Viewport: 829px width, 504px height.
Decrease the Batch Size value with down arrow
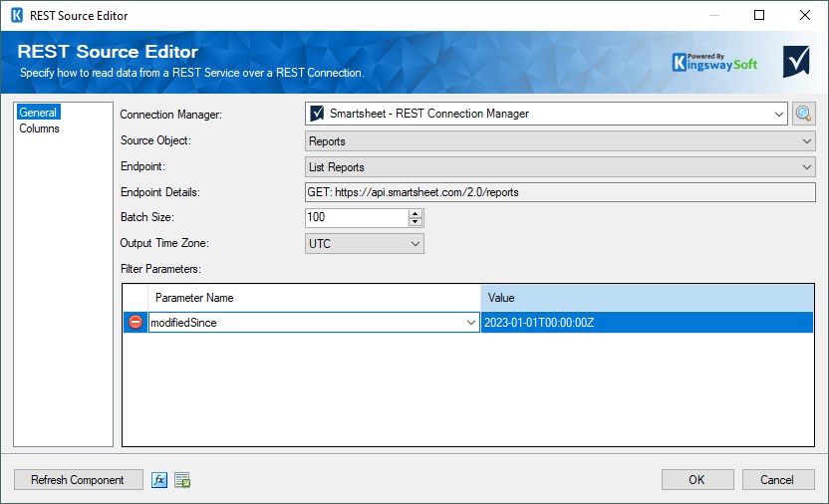(415, 222)
